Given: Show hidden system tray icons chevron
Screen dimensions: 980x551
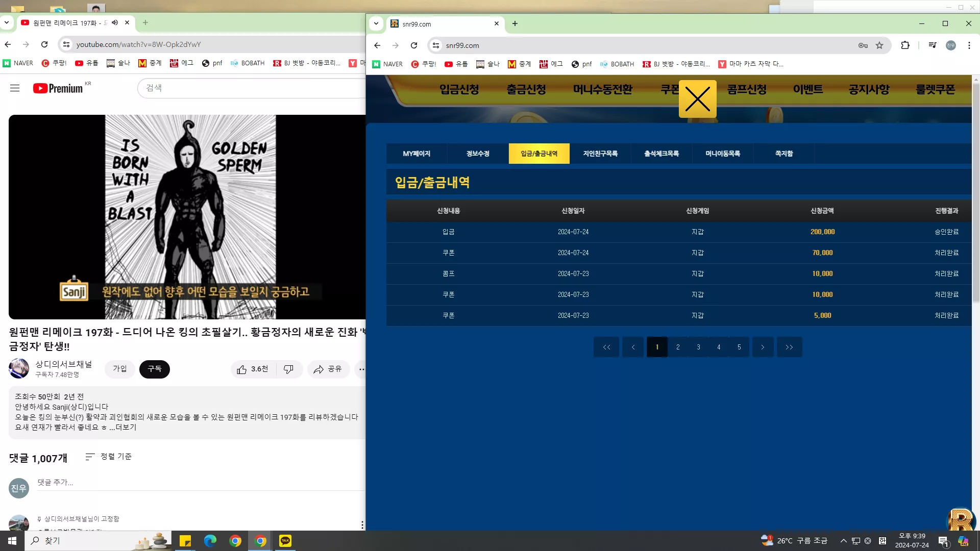Looking at the screenshot, I should point(843,541).
